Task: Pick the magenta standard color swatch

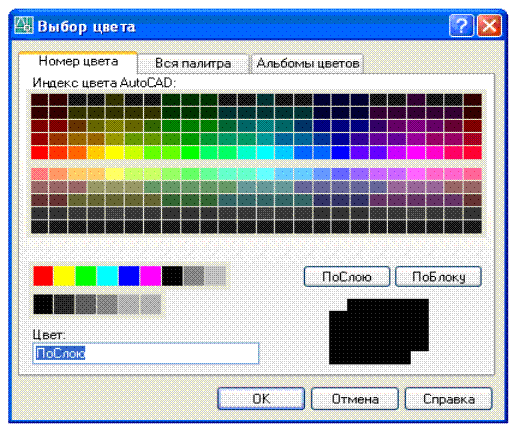Action: (x=151, y=276)
